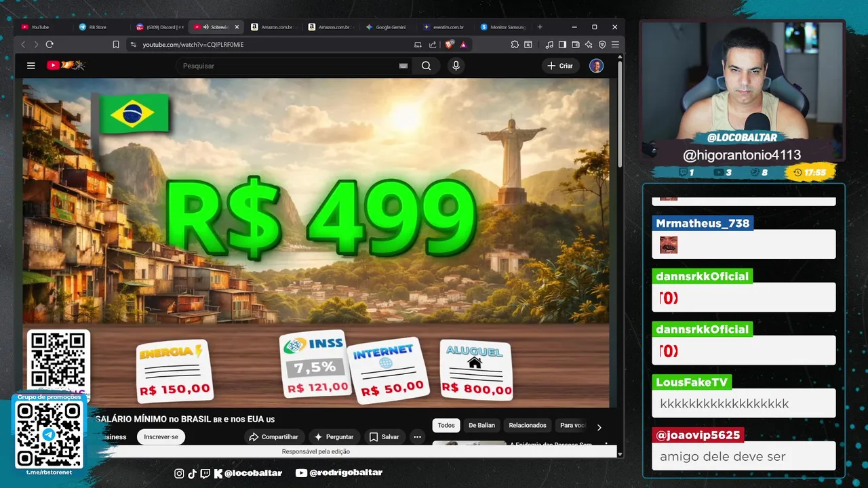
Task: Switch to the Google Gemini tab
Action: tap(389, 27)
